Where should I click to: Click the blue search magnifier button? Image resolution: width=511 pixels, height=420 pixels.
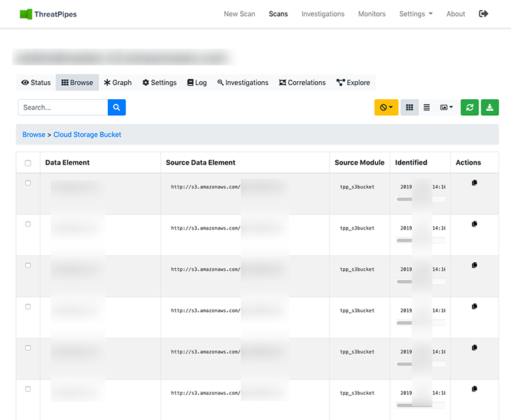click(x=116, y=107)
